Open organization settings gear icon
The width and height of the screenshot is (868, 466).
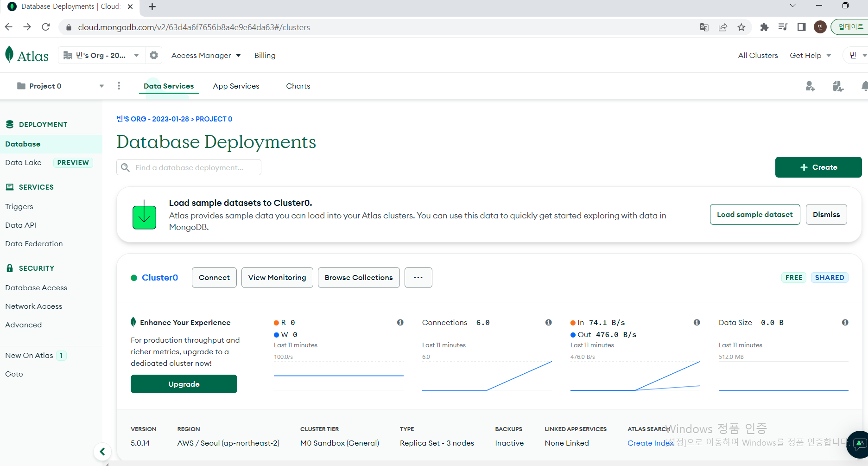click(154, 55)
